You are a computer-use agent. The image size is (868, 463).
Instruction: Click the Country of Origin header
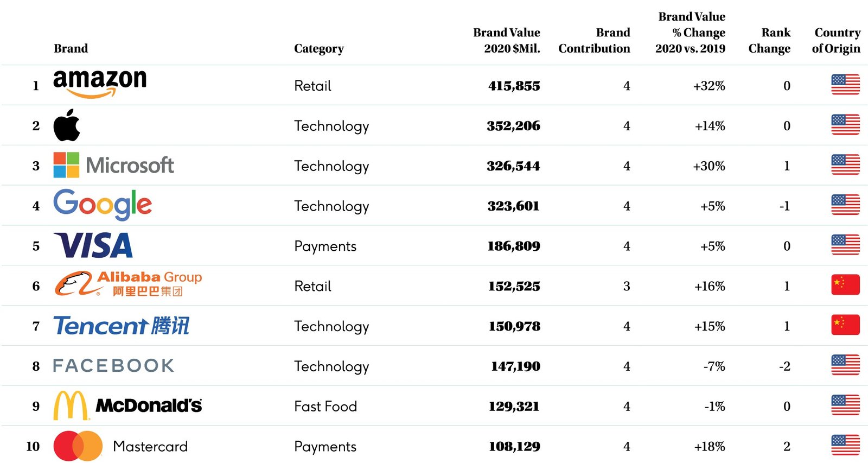pyautogui.click(x=836, y=41)
